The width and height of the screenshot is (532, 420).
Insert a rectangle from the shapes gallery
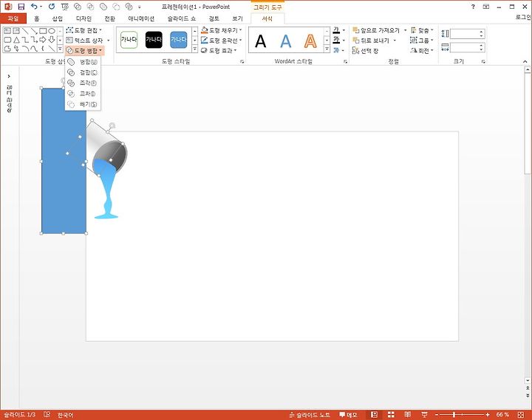point(43,31)
